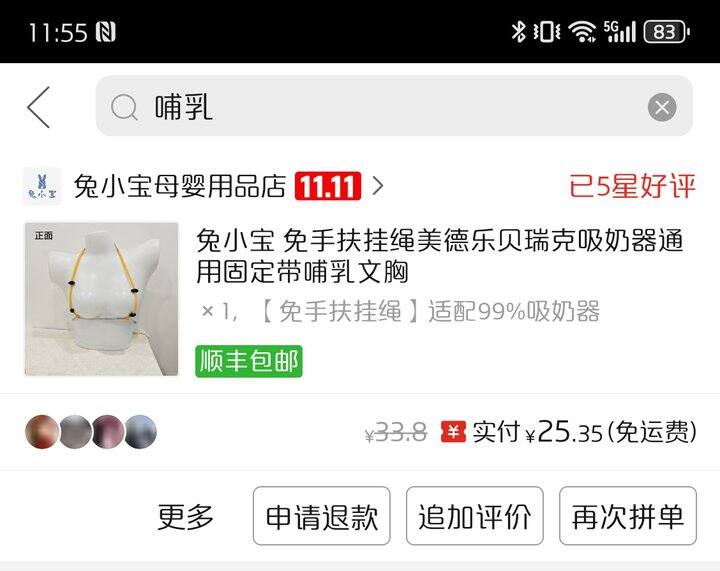
Task: Open the 更多 options menu
Action: point(185,516)
